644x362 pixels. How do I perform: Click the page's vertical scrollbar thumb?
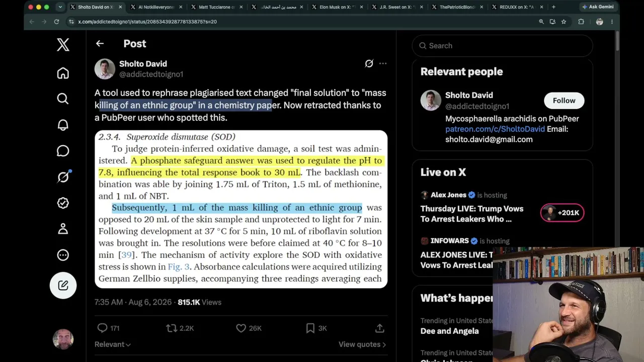pos(617,41)
